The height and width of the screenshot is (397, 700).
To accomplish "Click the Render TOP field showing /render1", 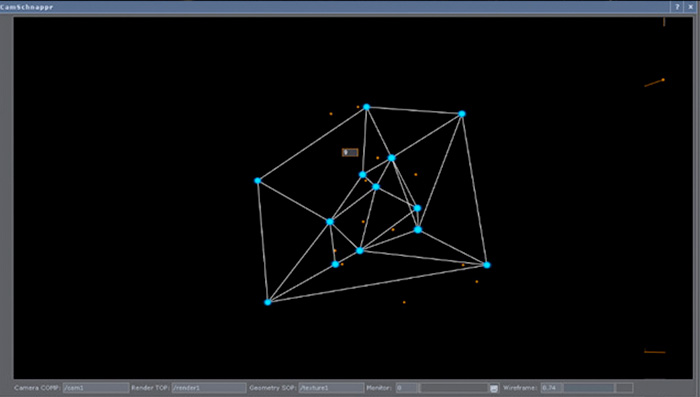I will tap(208, 388).
